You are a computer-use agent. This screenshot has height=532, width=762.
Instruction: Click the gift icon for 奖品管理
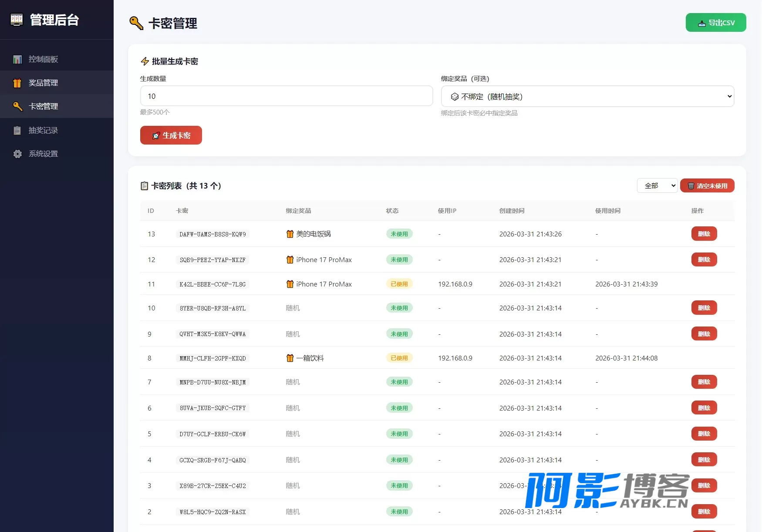(x=17, y=83)
